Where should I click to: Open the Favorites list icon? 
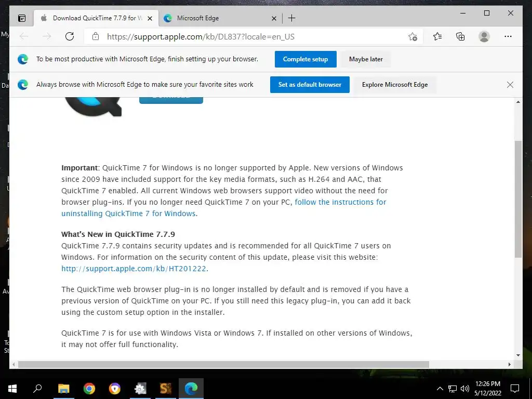pos(437,36)
